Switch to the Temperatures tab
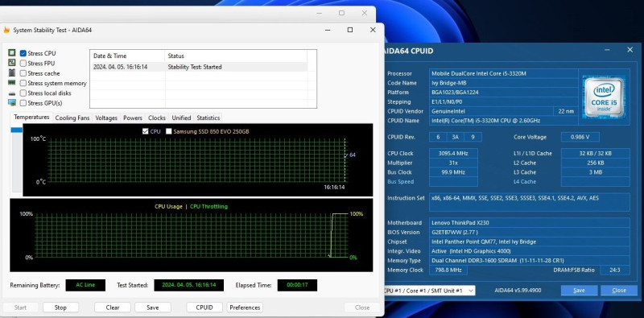This screenshot has height=318, width=644. [x=31, y=117]
